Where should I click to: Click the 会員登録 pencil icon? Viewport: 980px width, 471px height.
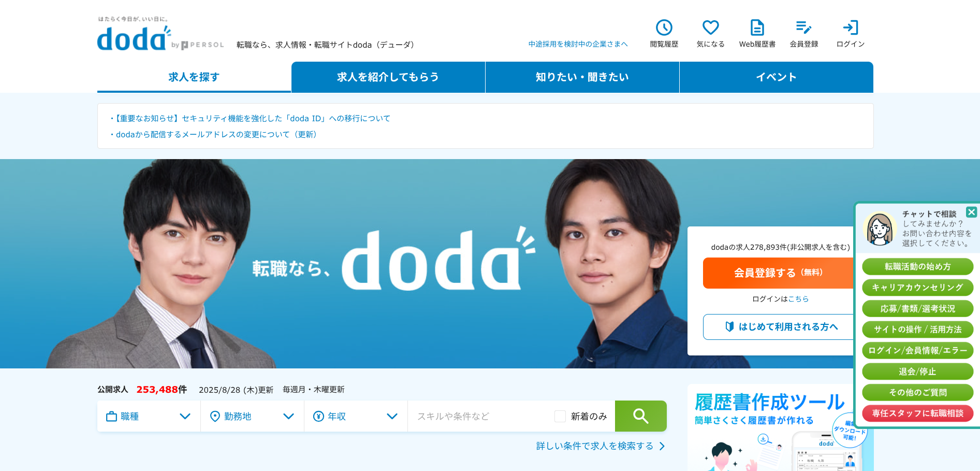(x=803, y=27)
